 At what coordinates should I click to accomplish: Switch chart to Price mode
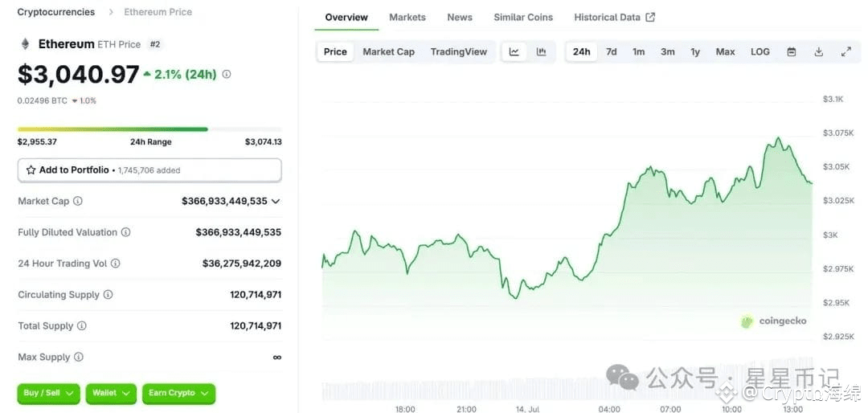tap(335, 51)
